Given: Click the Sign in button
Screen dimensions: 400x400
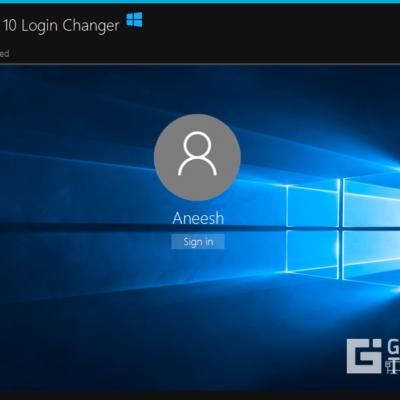Looking at the screenshot, I should tap(198, 242).
